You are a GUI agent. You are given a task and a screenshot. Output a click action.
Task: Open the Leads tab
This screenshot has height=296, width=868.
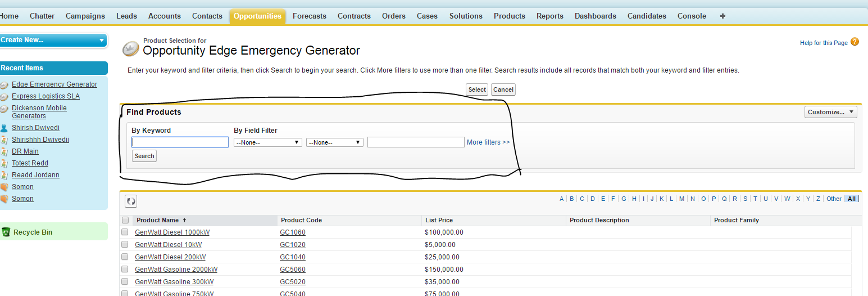pyautogui.click(x=126, y=16)
